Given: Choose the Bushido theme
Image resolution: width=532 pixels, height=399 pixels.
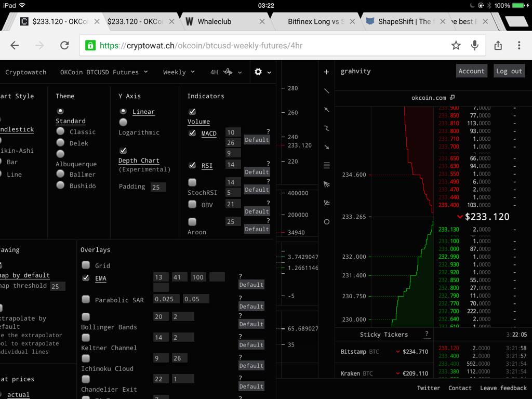Looking at the screenshot, I should coord(60,185).
